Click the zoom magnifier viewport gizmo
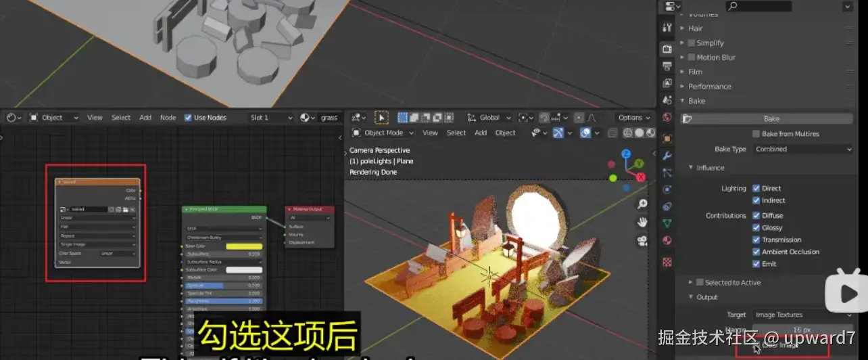Image resolution: width=868 pixels, height=360 pixels. 642,204
